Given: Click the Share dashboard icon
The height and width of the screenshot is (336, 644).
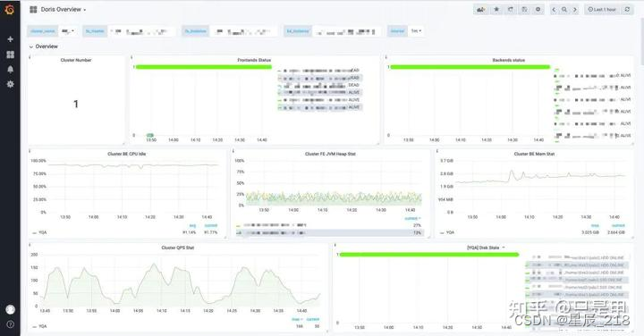Looking at the screenshot, I should point(511,10).
